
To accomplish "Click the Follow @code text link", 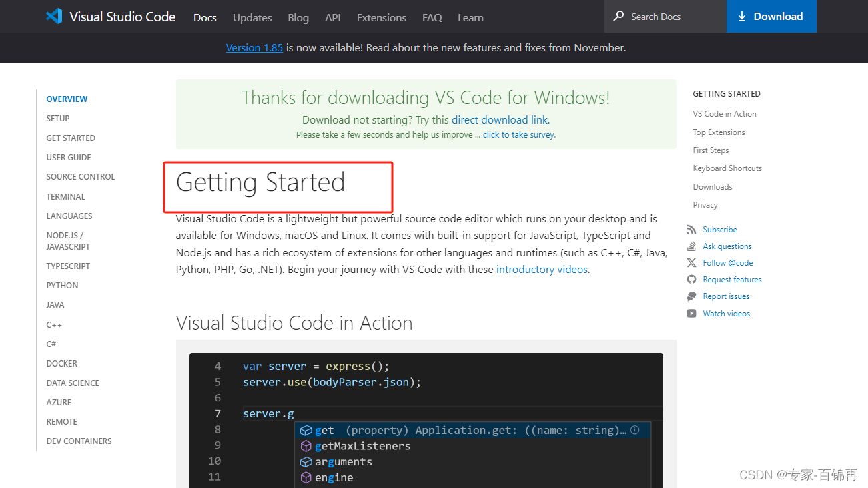I will click(x=728, y=263).
